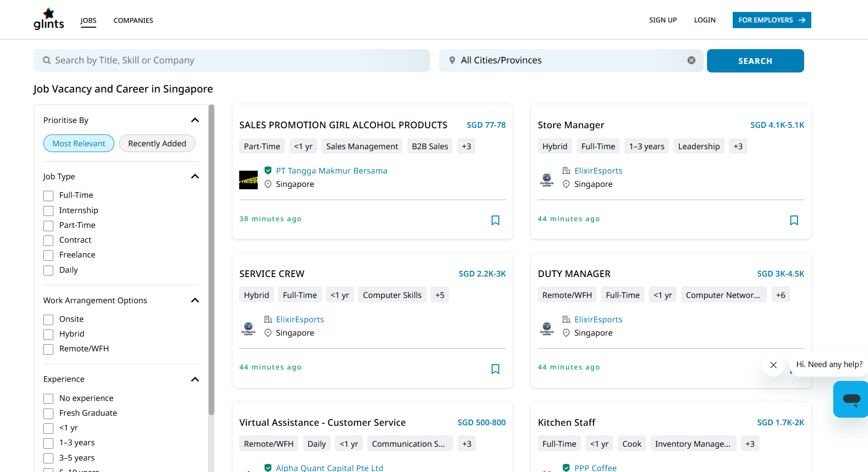Open the PT Tangga Makmur Bersama company link

point(332,171)
